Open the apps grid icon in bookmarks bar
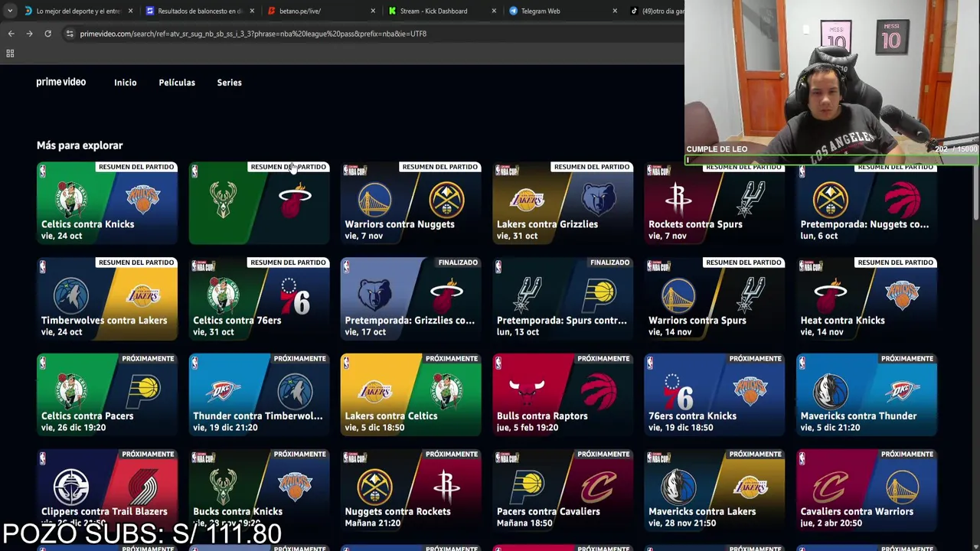Image resolution: width=980 pixels, height=551 pixels. [10, 54]
